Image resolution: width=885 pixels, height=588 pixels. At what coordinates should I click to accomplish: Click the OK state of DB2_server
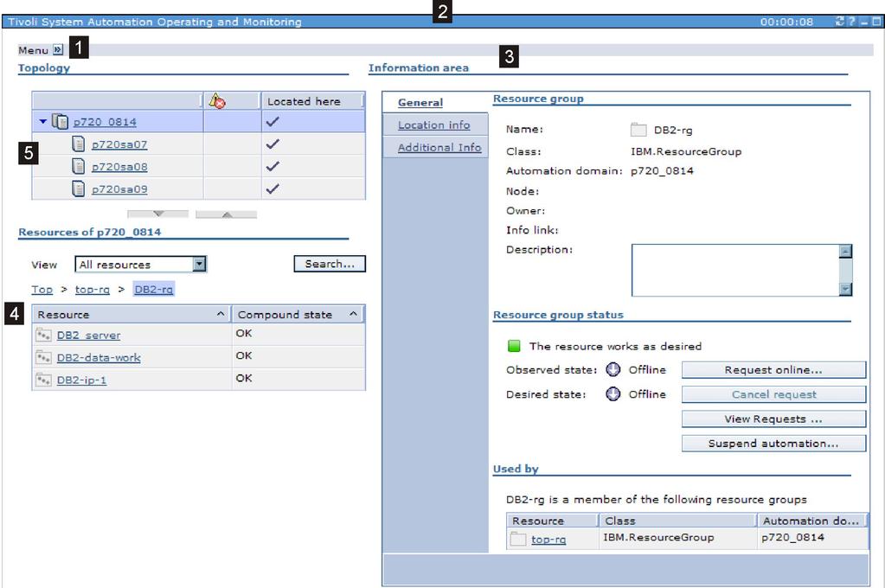coord(244,333)
